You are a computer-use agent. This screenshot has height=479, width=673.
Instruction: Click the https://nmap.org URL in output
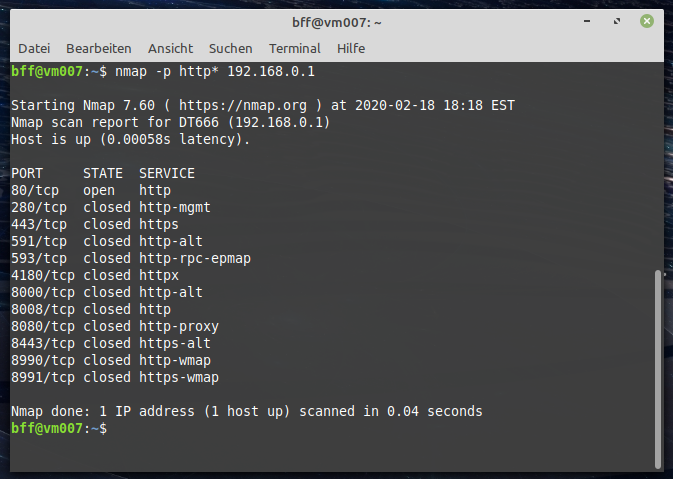pyautogui.click(x=243, y=105)
